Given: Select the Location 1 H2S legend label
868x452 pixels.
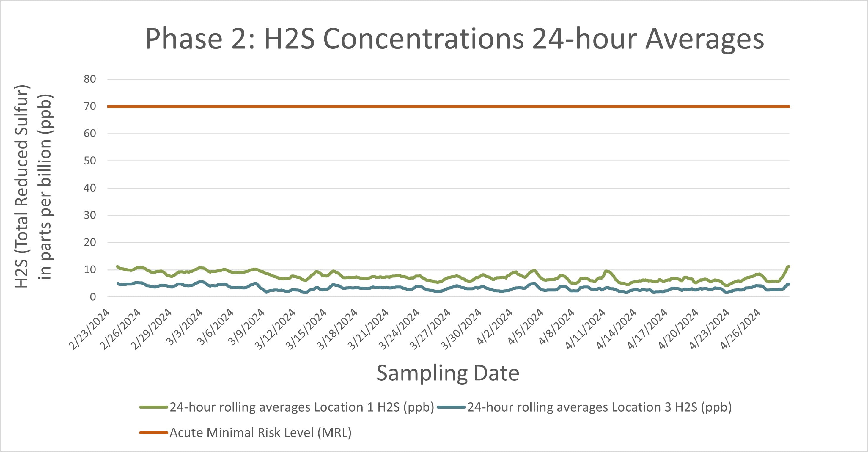Looking at the screenshot, I should click(302, 407).
